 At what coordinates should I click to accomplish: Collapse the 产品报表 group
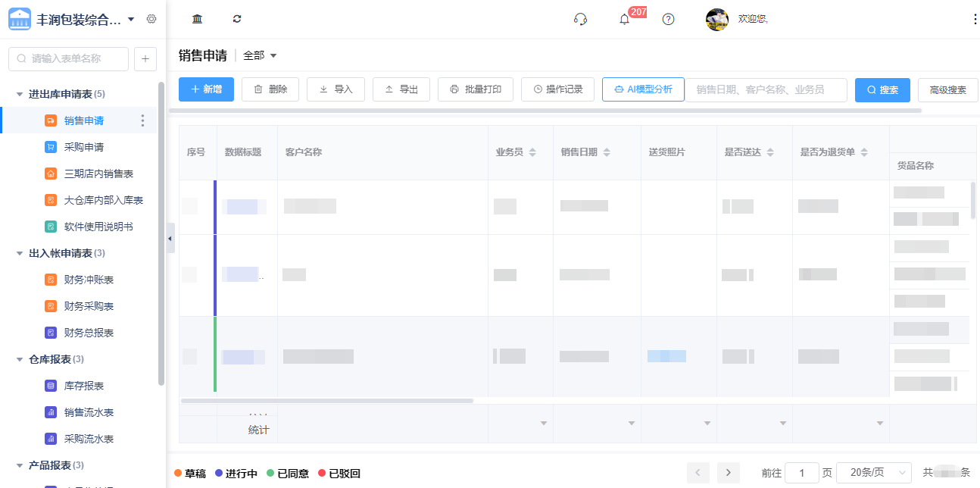[19, 465]
